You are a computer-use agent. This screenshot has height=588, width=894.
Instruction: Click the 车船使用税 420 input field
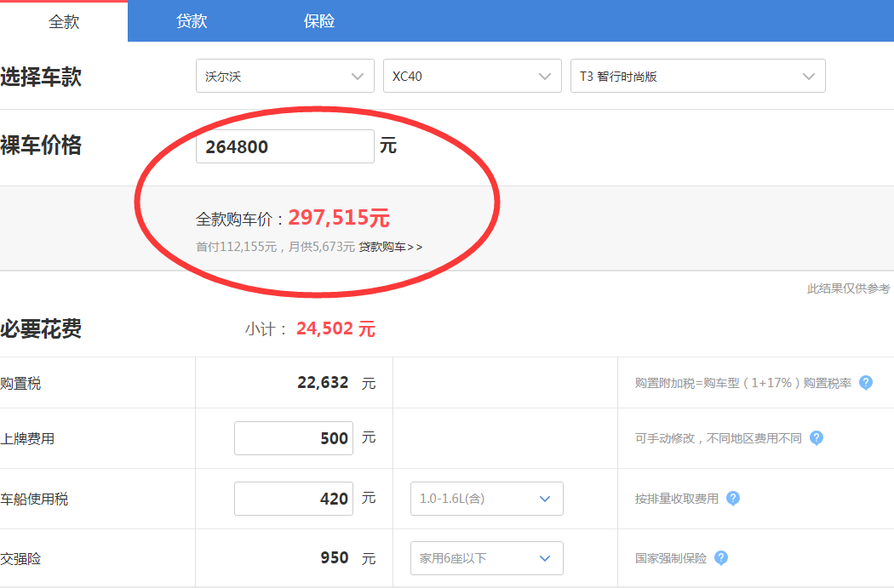[x=294, y=499]
